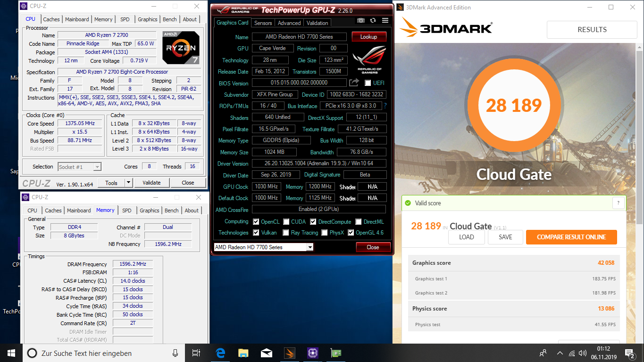Open the volume control in the system tray
Viewport: 644px width, 362px height.
(584, 353)
